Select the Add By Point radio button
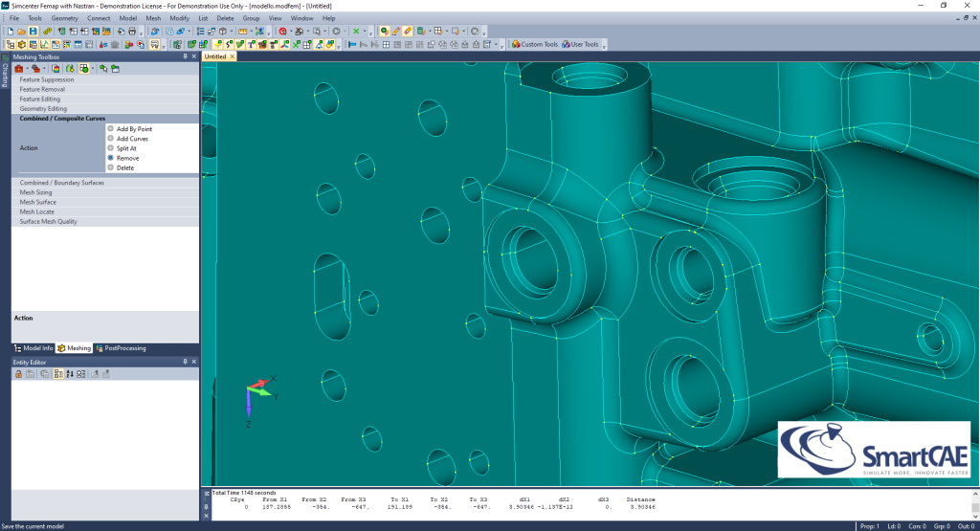This screenshot has width=980, height=531. coord(110,129)
